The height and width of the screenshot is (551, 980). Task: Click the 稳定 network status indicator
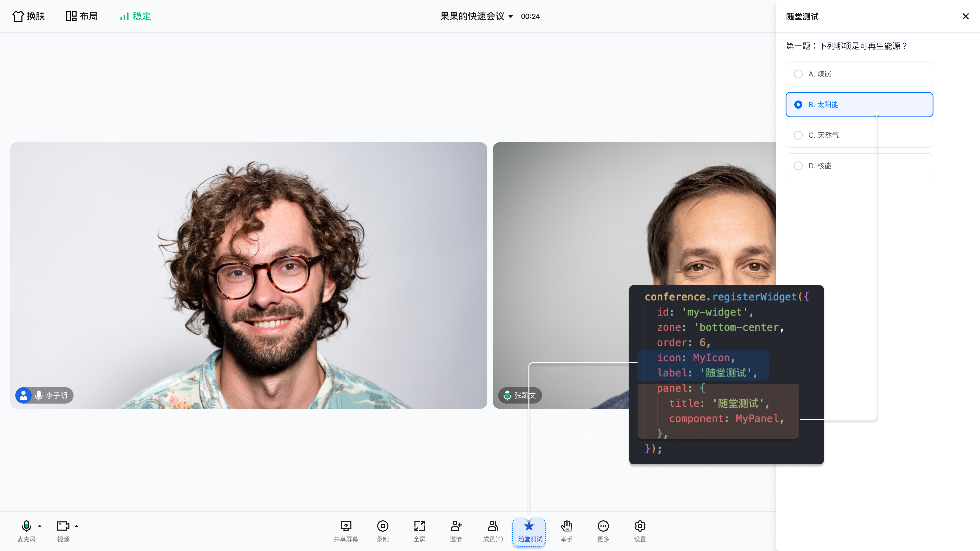[x=136, y=16]
